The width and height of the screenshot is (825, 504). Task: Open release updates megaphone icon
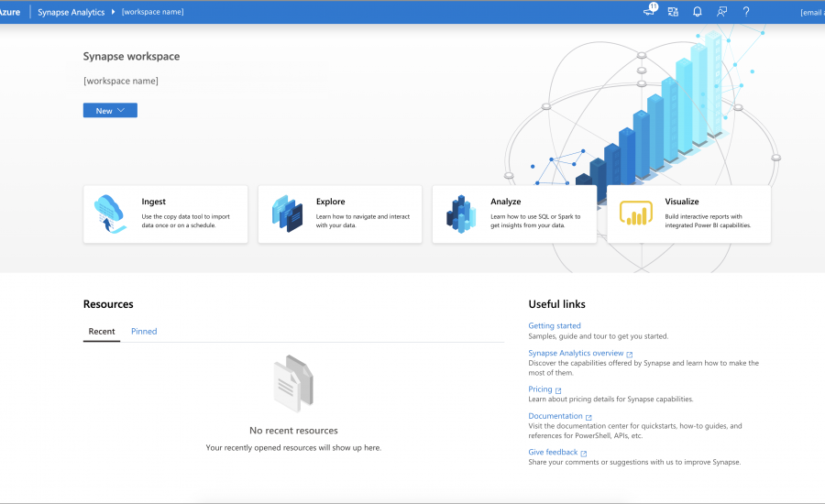click(x=650, y=12)
